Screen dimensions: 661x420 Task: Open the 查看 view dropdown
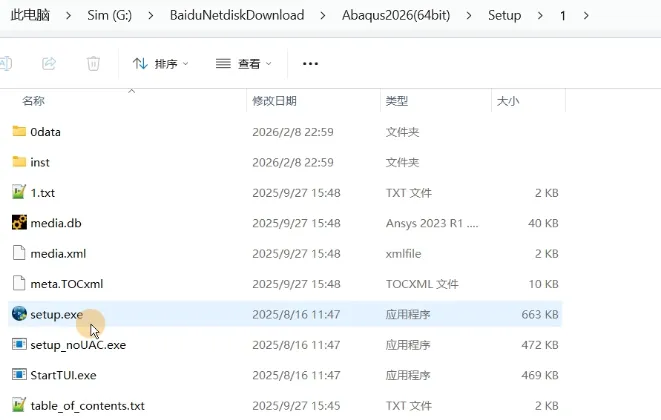[244, 64]
